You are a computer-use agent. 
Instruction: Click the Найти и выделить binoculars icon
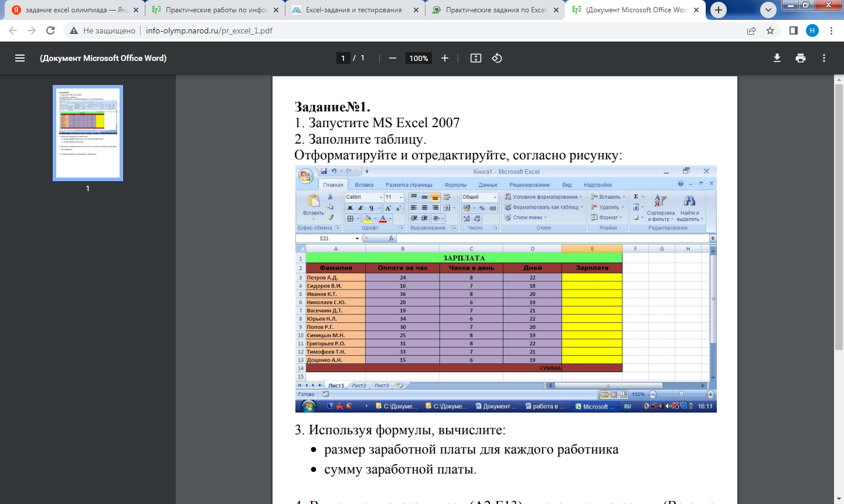coord(689,200)
